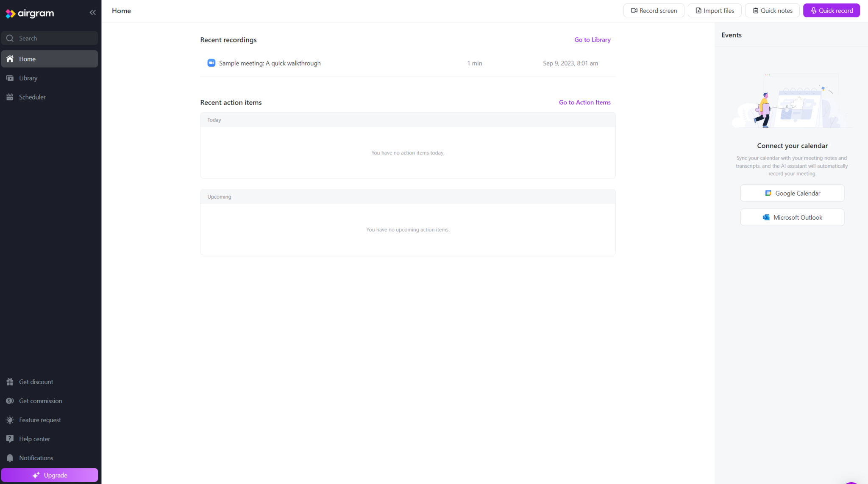868x484 pixels.
Task: Start a screen recording with Record screen
Action: pyautogui.click(x=654, y=11)
